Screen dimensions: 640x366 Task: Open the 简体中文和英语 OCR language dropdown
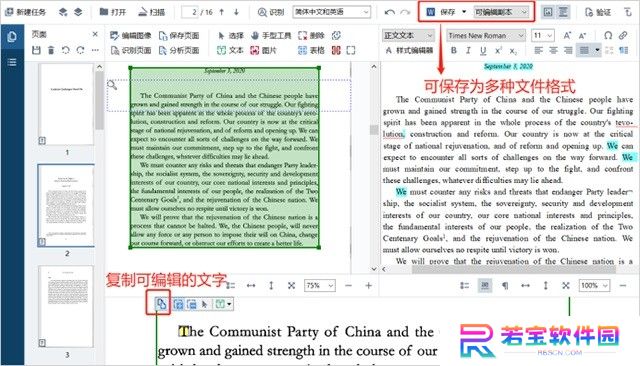pos(331,12)
